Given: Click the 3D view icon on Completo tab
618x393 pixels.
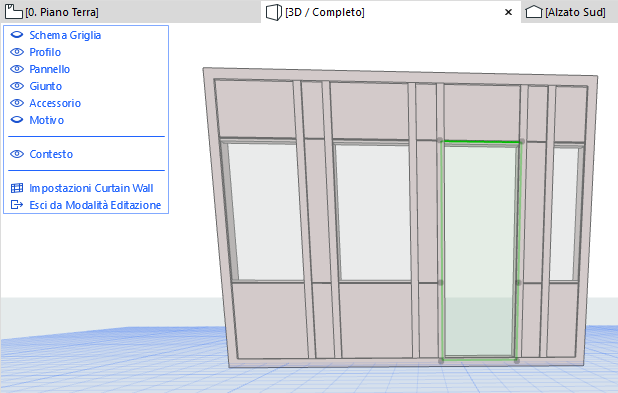Looking at the screenshot, I should point(274,12).
